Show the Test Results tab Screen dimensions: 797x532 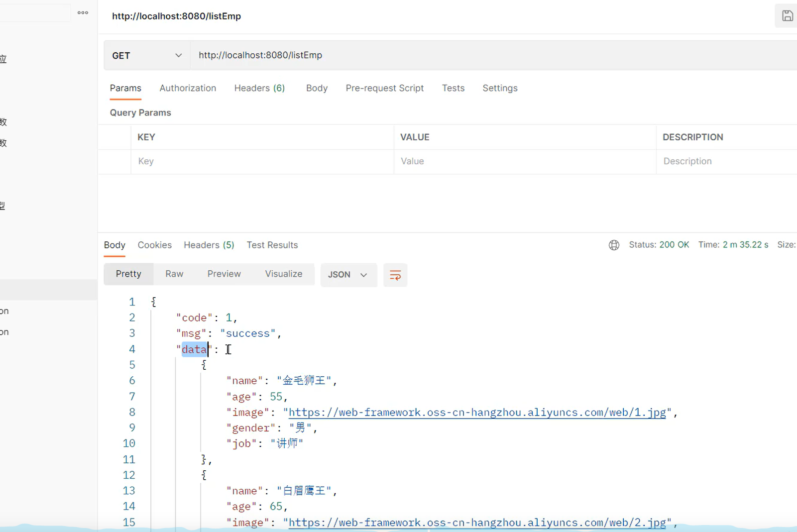(x=272, y=245)
